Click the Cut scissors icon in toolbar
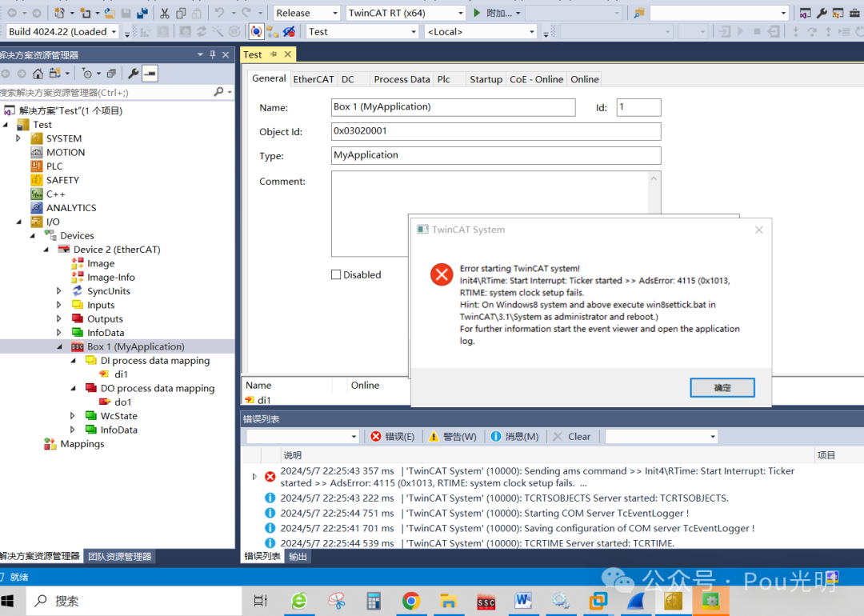The height and width of the screenshot is (616, 864). [164, 13]
